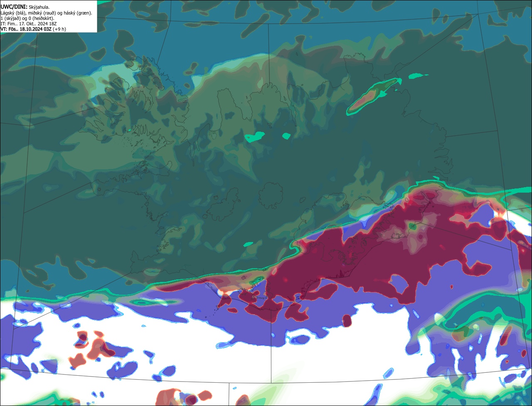Click the 'UWC/DINI: Skýjahula.' title text
This screenshot has width=532, height=406.
25,7
